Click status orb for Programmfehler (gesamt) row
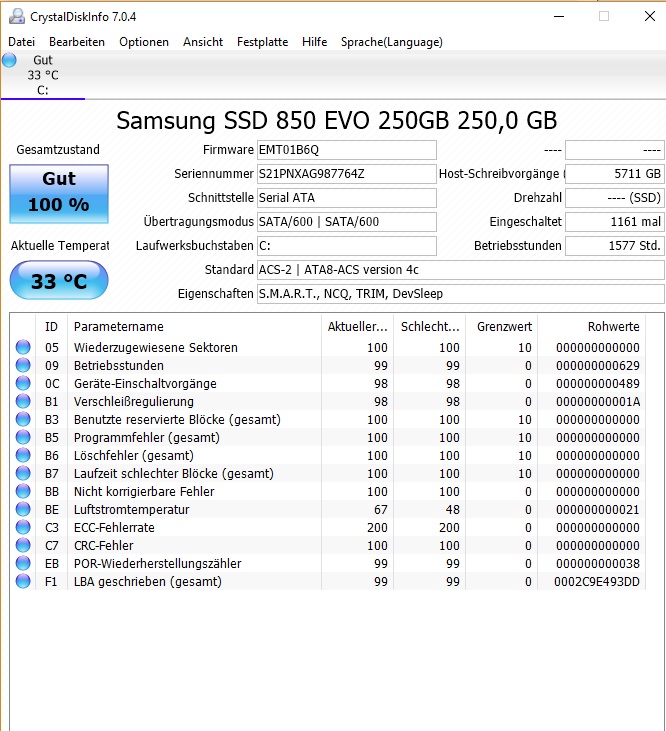This screenshot has height=731, width=666. 23,437
